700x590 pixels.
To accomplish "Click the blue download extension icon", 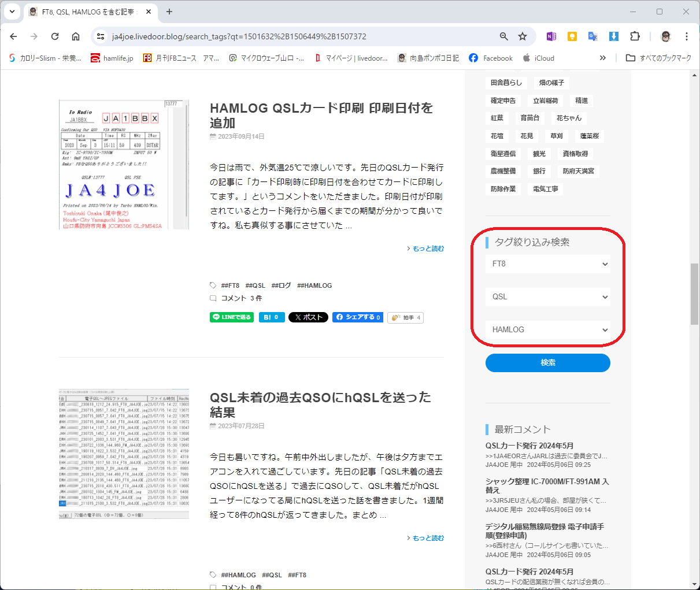I will pyautogui.click(x=614, y=36).
